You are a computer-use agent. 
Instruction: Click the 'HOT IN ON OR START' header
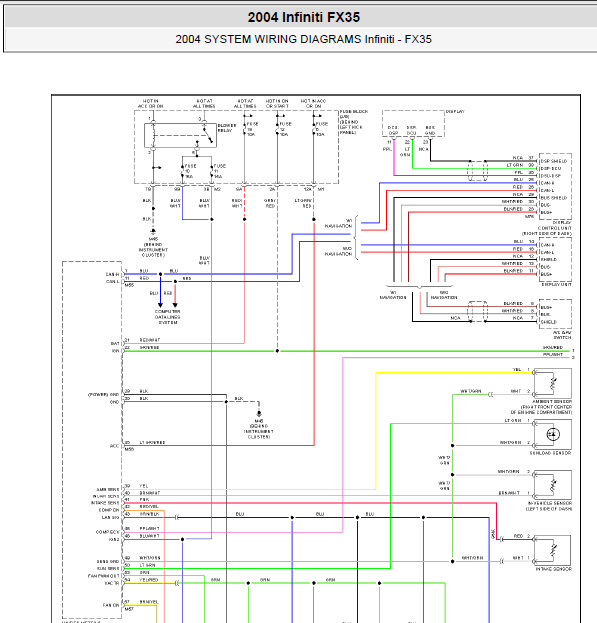277,104
